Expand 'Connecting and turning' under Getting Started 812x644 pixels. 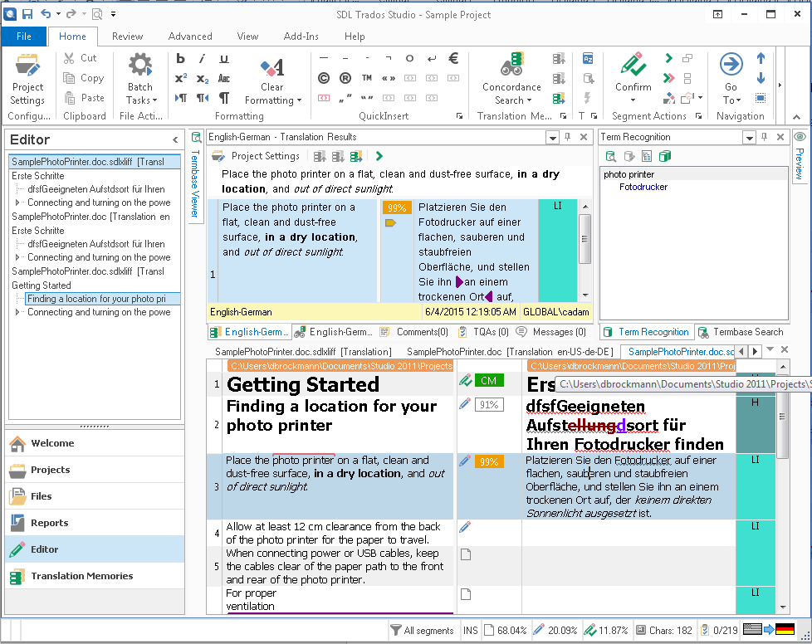[17, 312]
